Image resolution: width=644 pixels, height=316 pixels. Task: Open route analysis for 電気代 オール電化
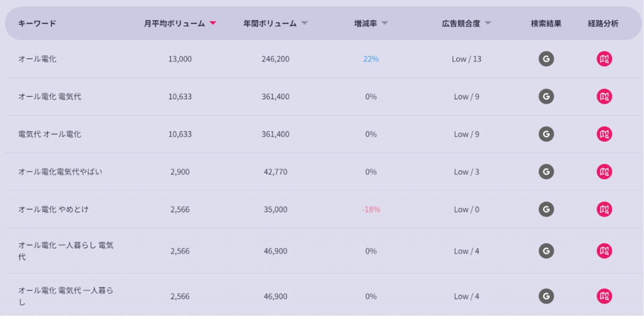(604, 134)
